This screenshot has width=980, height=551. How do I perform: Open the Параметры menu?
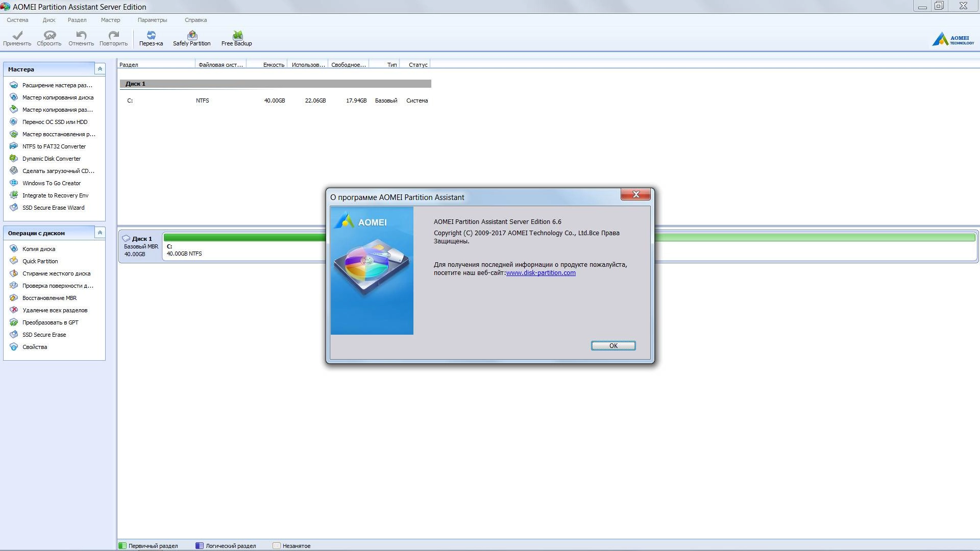point(152,20)
